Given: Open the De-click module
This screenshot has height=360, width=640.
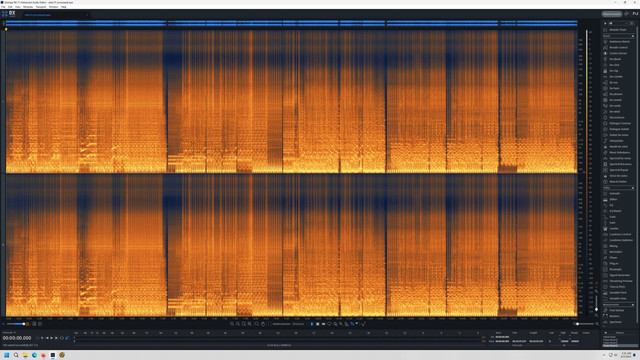Looking at the screenshot, I should (614, 65).
